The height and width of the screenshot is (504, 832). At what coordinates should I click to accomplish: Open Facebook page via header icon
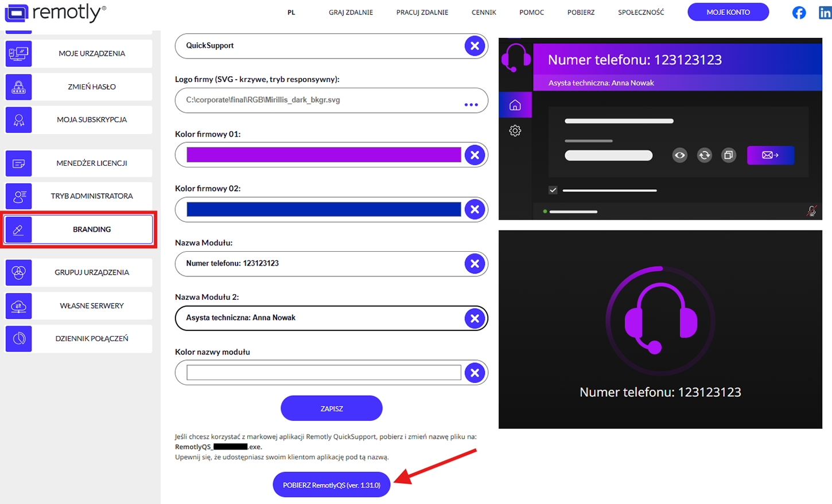(799, 13)
